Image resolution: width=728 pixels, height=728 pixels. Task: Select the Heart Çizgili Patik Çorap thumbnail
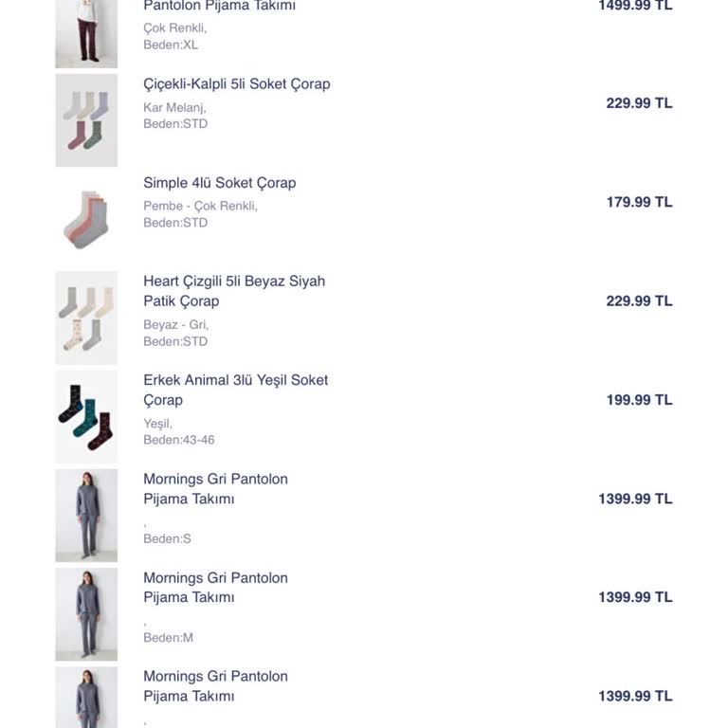point(86,318)
